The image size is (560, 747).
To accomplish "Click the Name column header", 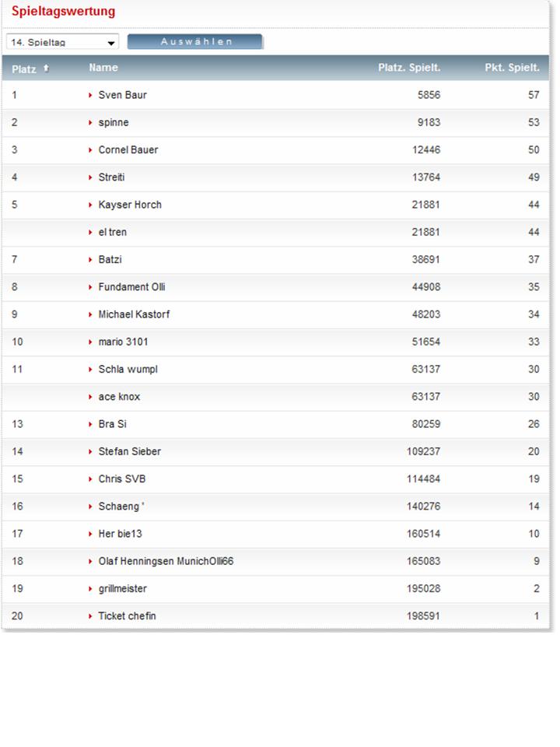I will click(x=103, y=68).
